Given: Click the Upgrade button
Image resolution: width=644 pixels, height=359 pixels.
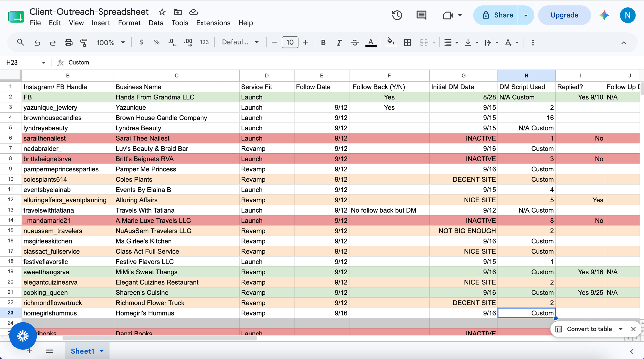Looking at the screenshot, I should click(564, 15).
